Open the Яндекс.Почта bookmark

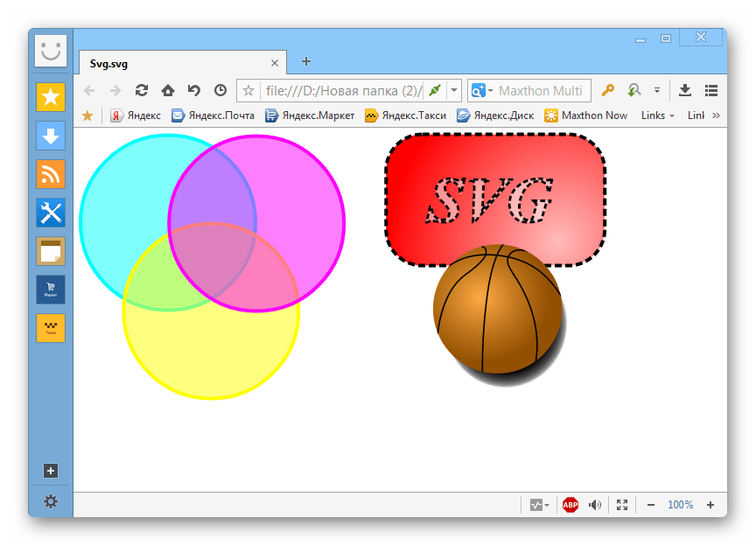pos(213,115)
